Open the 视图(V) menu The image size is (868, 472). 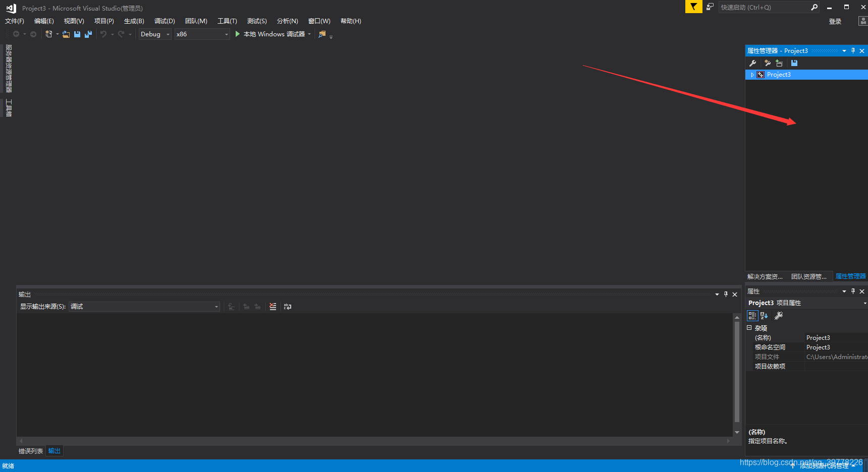tap(74, 21)
